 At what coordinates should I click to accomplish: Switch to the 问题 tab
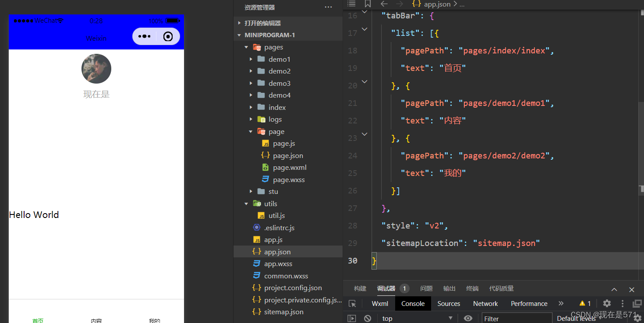point(426,288)
